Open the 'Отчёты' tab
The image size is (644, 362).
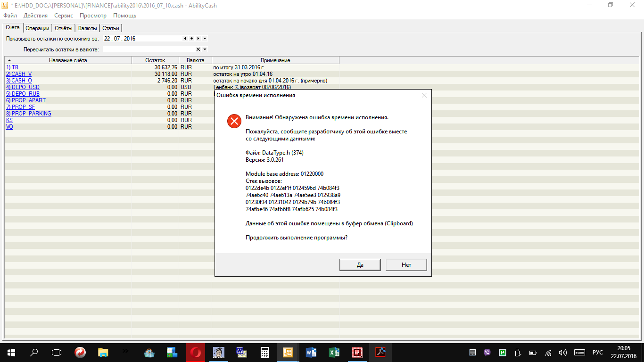coord(64,28)
